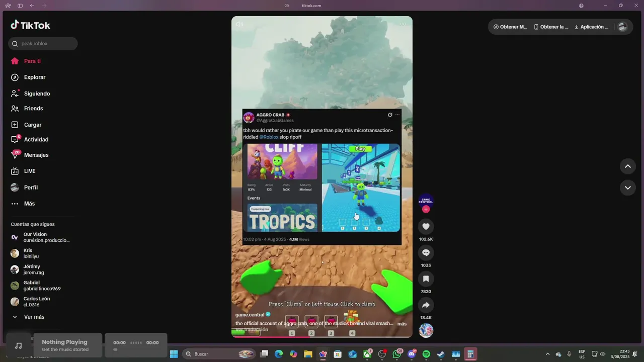Share the video with arrow icon
644x362 pixels.
click(x=426, y=305)
